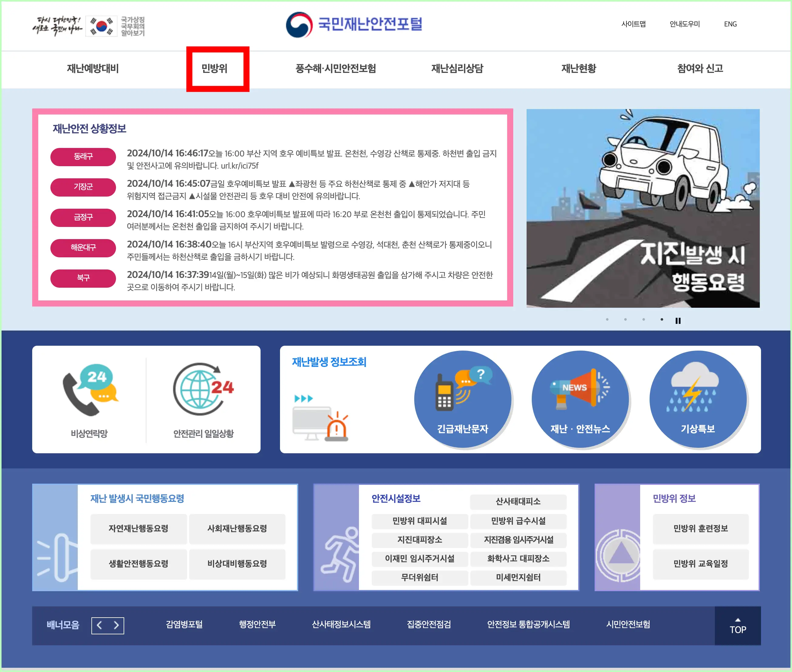Switch language using the ENG link
This screenshot has height=672, width=792.
(730, 24)
